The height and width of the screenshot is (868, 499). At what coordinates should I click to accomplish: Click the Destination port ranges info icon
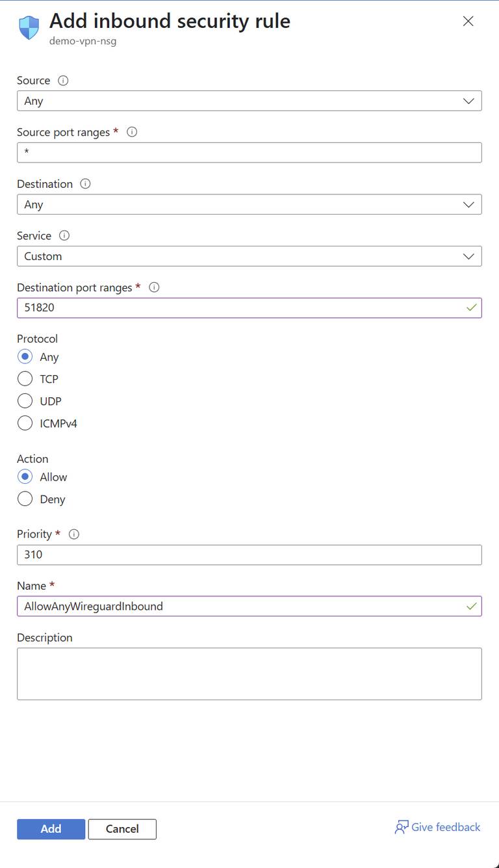pos(154,287)
